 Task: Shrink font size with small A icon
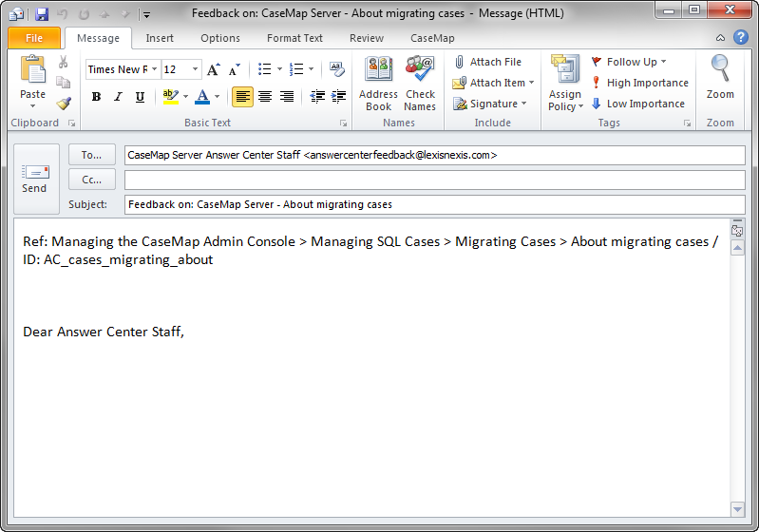(235, 69)
